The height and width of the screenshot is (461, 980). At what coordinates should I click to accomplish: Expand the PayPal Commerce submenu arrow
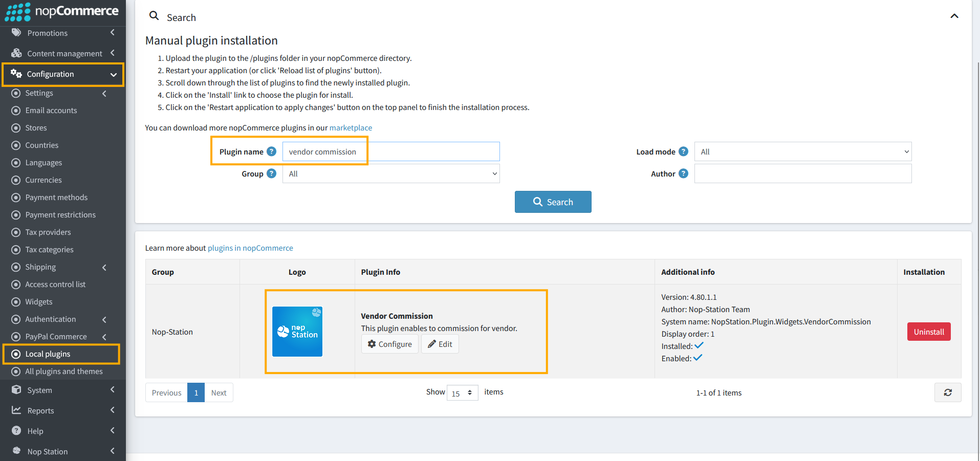point(104,337)
